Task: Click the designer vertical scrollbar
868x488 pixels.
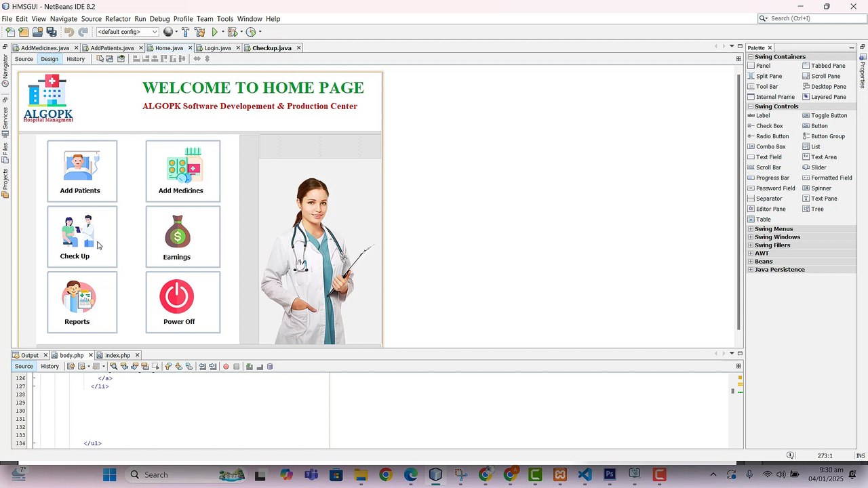Action: pos(738,201)
